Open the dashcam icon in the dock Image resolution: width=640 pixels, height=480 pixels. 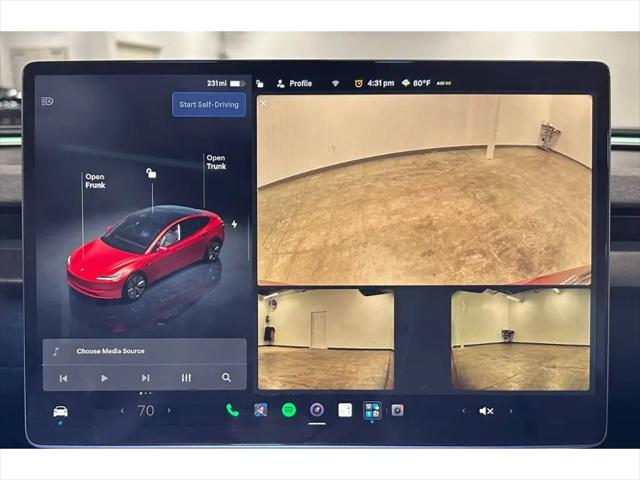pos(398,410)
